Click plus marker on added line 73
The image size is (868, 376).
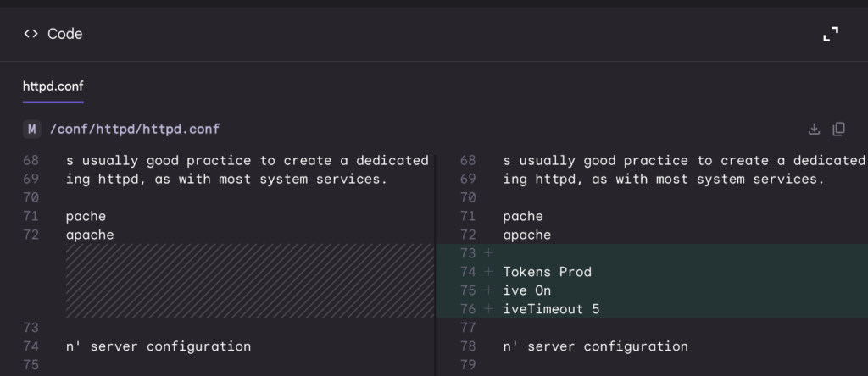point(488,253)
